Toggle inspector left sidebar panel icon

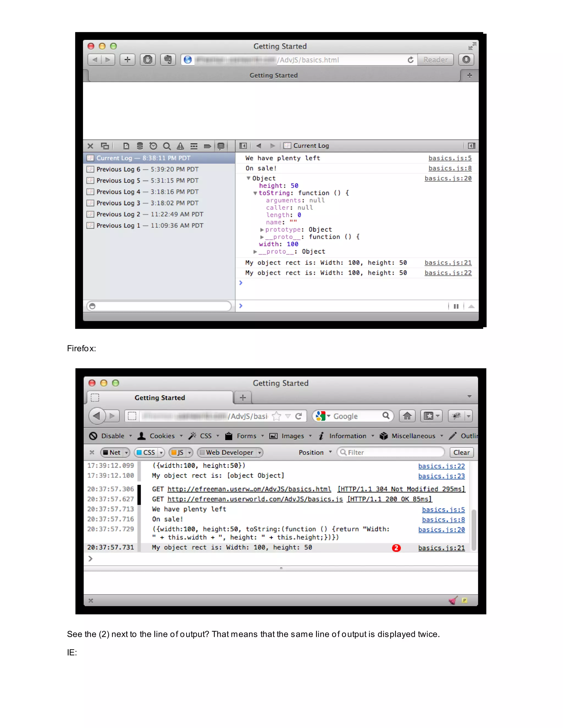point(243,146)
